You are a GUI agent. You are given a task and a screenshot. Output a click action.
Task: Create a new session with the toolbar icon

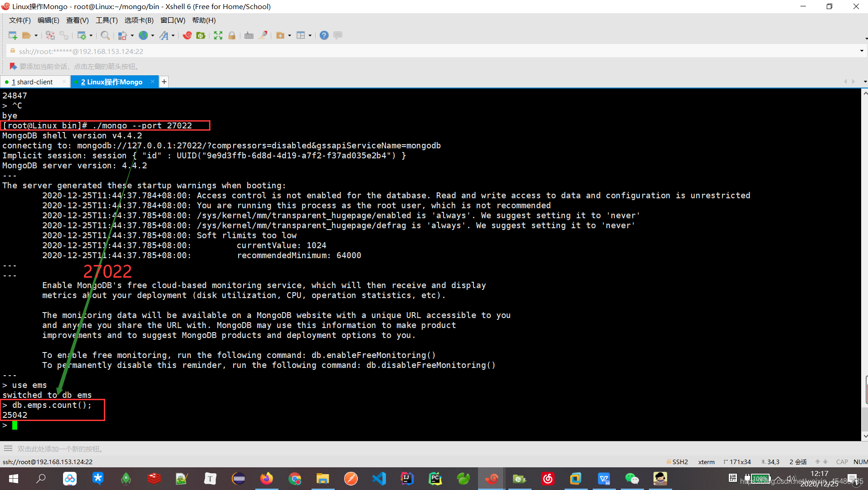tap(13, 35)
